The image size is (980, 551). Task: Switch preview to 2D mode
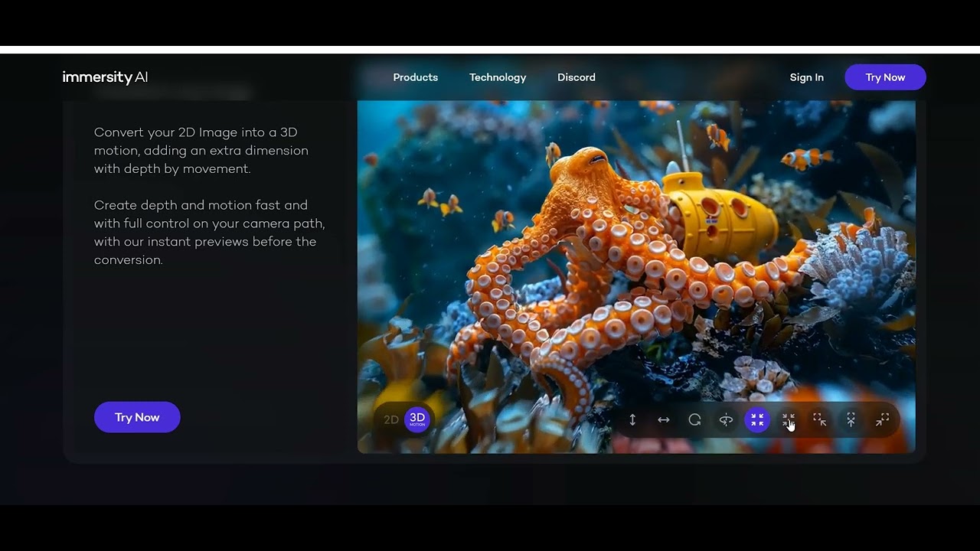coord(391,419)
